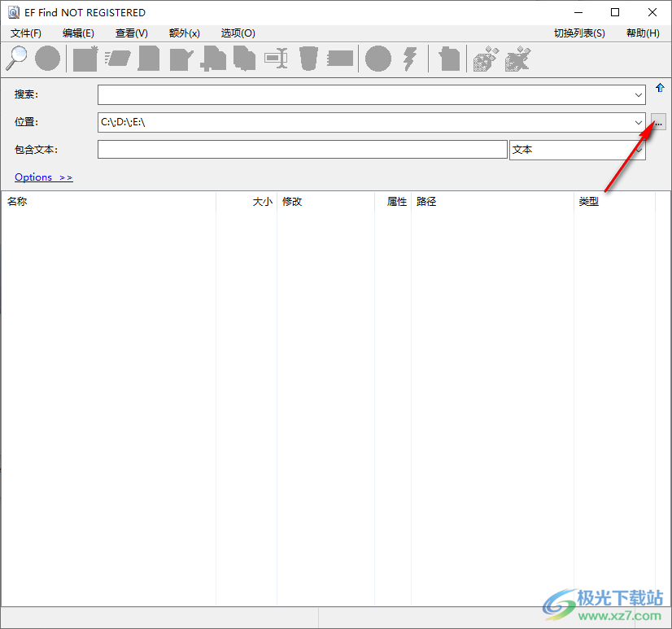Viewport: 672px width, 629px height.
Task: Minimize the EF Find window
Action: tap(578, 12)
